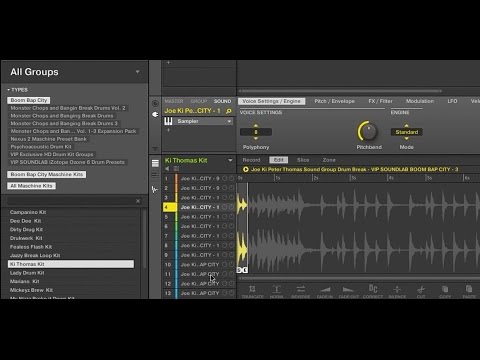Click the down arrow below engine Mode Standard
The width and height of the screenshot is (480, 360).
point(406,138)
